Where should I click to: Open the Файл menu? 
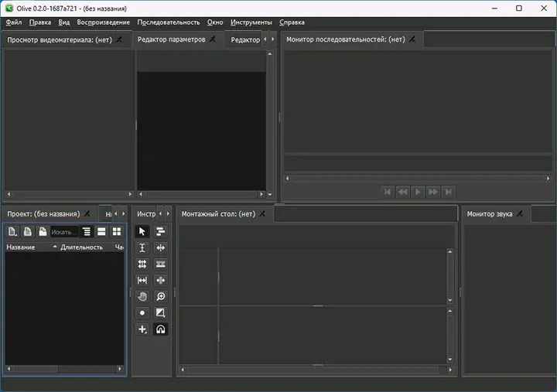click(14, 22)
